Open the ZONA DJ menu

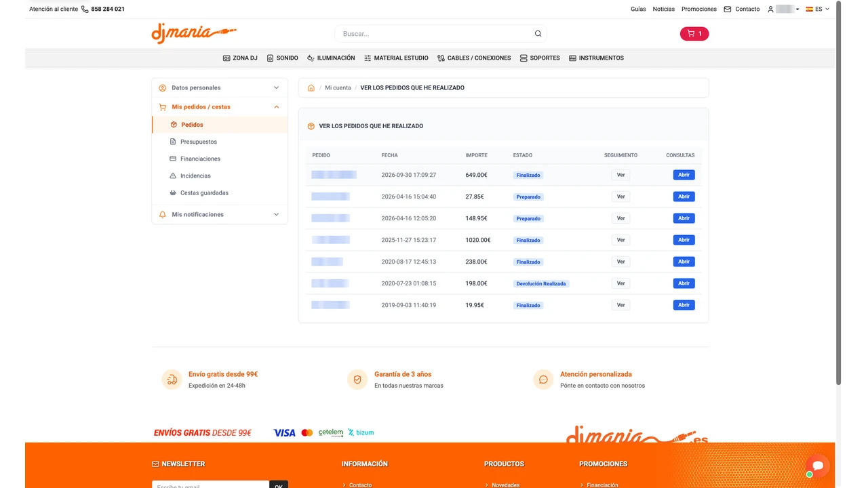pyautogui.click(x=240, y=58)
